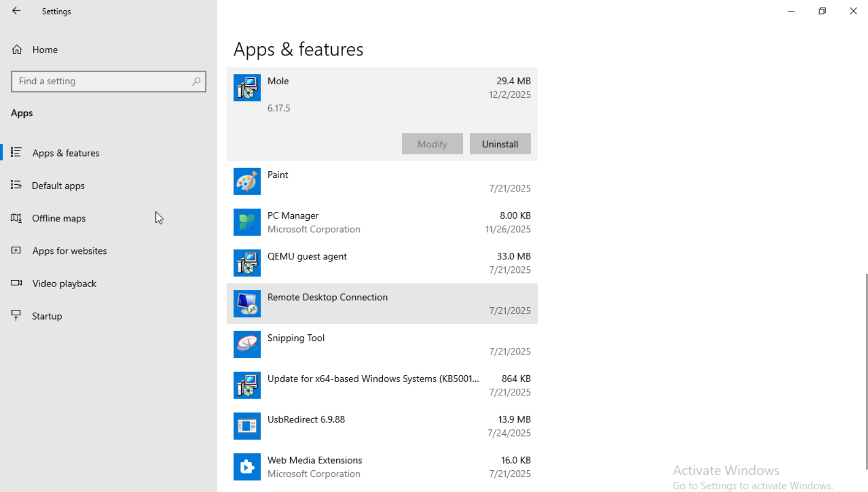Open the Default apps section
Viewport: 868px width, 492px height.
[x=58, y=186]
